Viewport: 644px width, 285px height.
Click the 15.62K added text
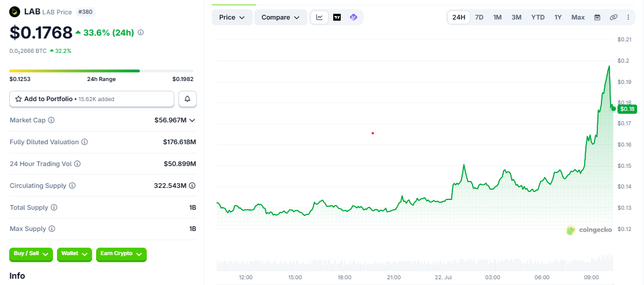tap(97, 99)
